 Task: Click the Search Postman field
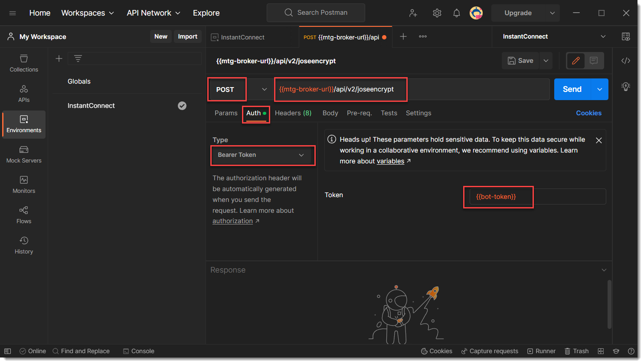pyautogui.click(x=316, y=13)
